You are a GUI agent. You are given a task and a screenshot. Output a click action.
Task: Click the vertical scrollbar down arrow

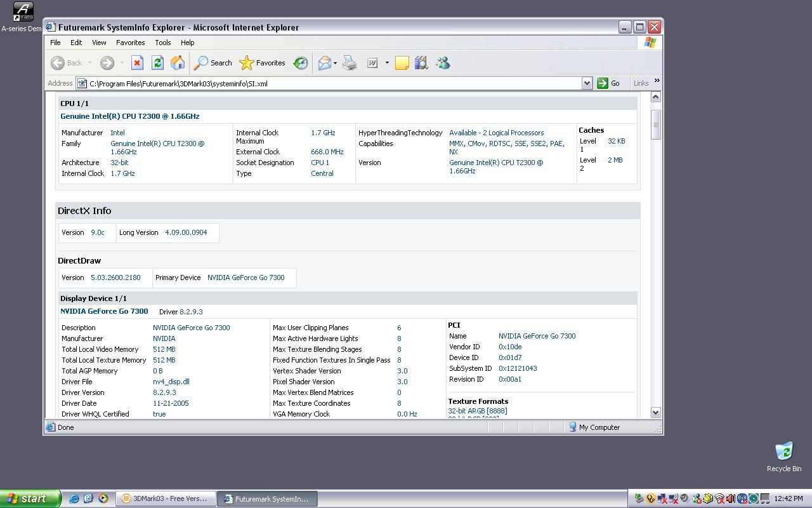coord(655,412)
